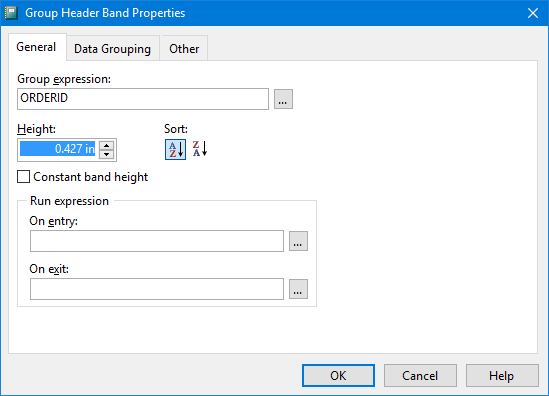Open the Other tab
Image resolution: width=549 pixels, height=396 pixels.
(184, 49)
